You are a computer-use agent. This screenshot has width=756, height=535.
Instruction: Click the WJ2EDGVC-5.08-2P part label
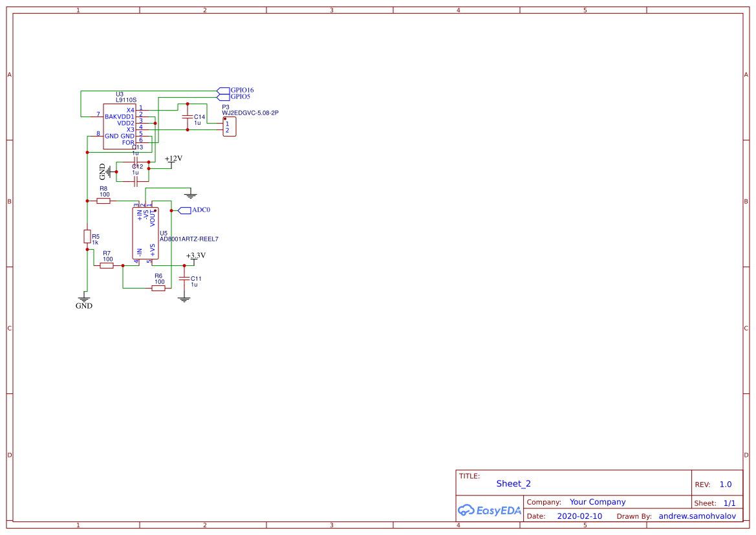point(250,113)
